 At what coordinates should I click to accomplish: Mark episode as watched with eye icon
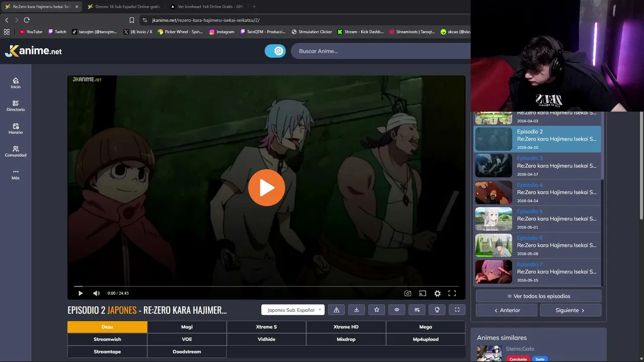pyautogui.click(x=397, y=310)
